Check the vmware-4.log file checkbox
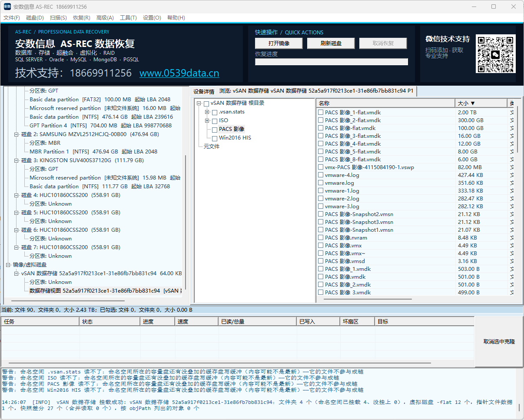Screen dimensions: 524x420 click(321, 175)
